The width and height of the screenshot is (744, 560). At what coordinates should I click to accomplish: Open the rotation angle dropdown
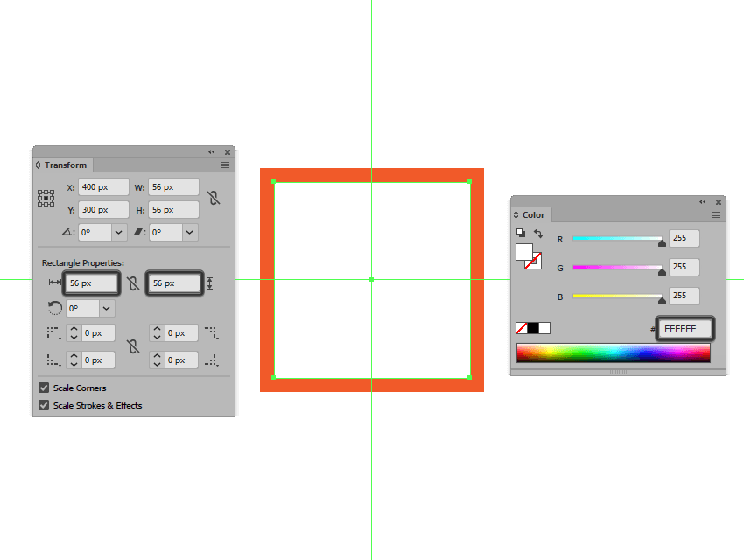click(119, 232)
